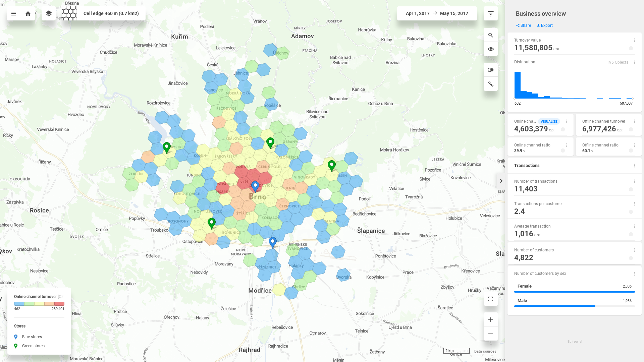Viewport: 644px width, 362px height.
Task: Open date range Apr 1 to May 15
Action: tap(437, 14)
